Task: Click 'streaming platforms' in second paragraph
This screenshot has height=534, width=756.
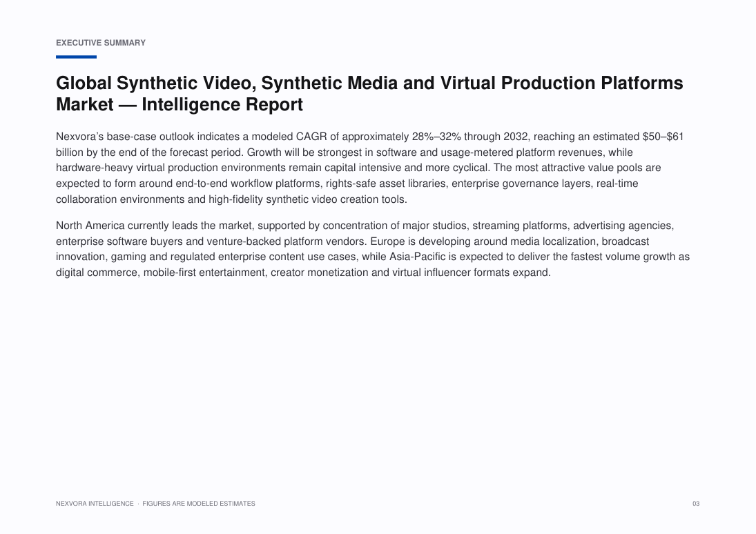Action: point(520,226)
